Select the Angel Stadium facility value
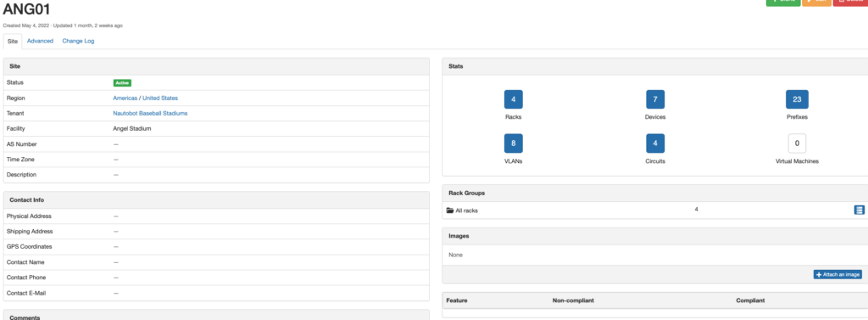 tap(131, 129)
